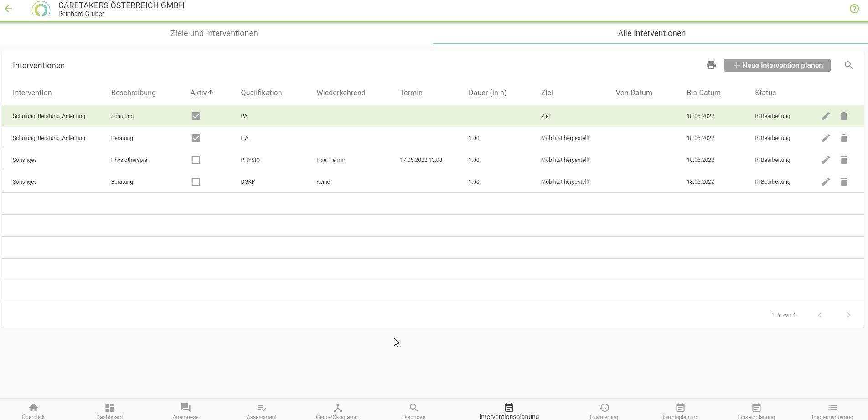
Task: Go to next page of interventions
Action: pyautogui.click(x=848, y=315)
